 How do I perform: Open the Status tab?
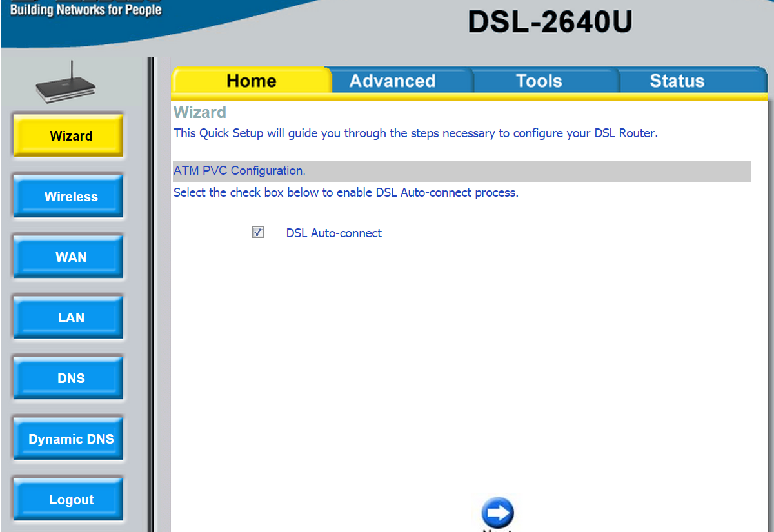(x=677, y=81)
